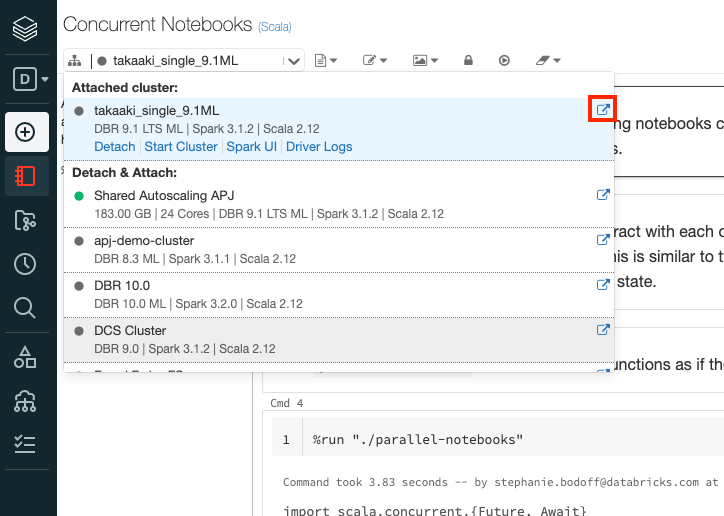Viewport: 724px width, 516px height.
Task: Open the Spark UI link
Action: coord(252,146)
